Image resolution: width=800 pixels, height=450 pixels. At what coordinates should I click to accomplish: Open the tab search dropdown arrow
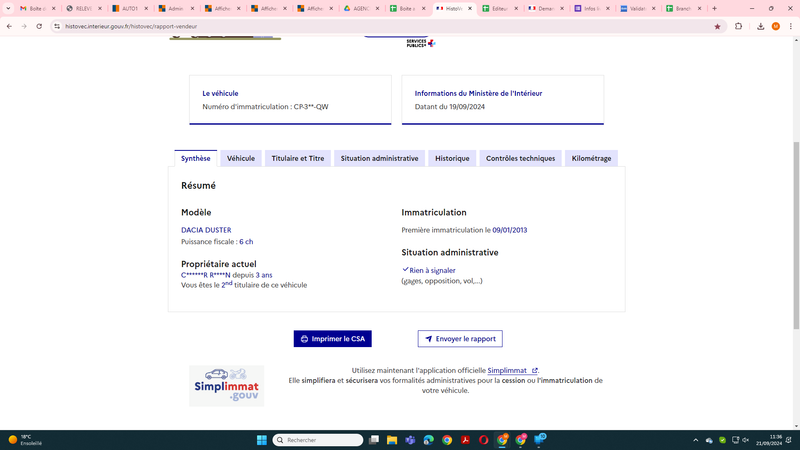[8, 8]
